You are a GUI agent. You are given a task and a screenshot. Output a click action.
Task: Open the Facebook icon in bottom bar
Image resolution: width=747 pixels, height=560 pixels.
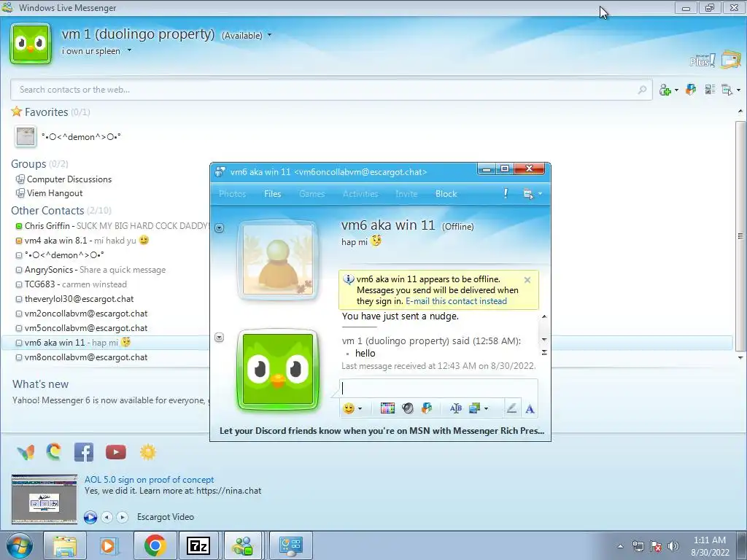[84, 452]
